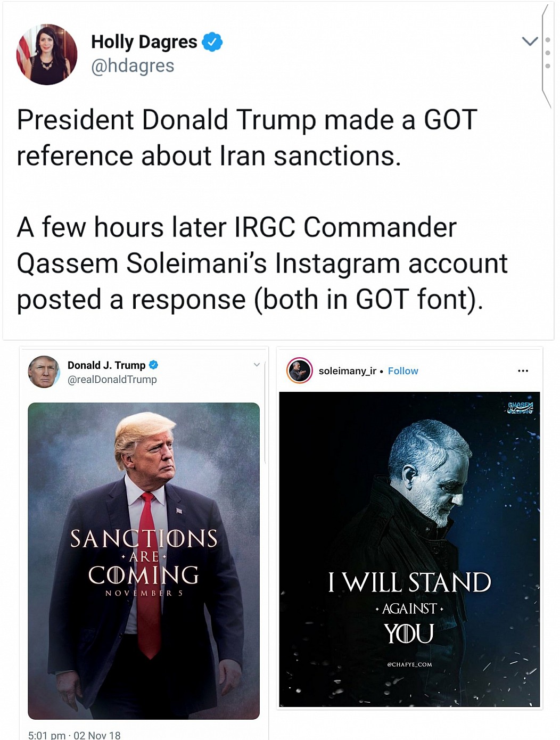The height and width of the screenshot is (740, 560).
Task: Open the "I Will Stand Against You" image
Action: (409, 549)
